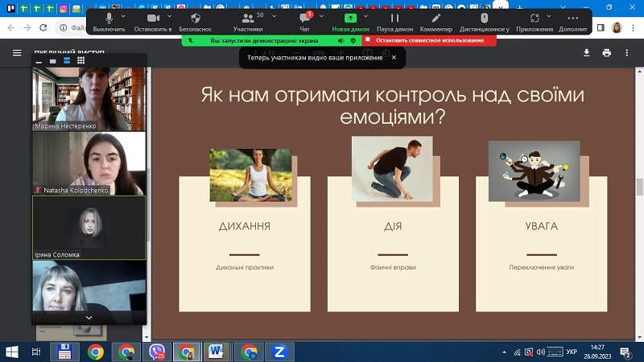This screenshot has height=362, width=644.
Task: Expand video options arrow beside the camera
Action: (169, 16)
